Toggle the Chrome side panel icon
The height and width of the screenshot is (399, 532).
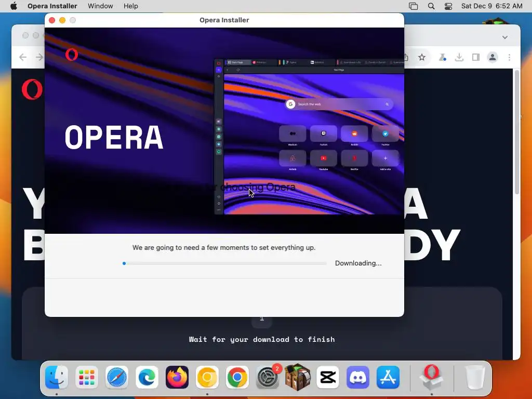coord(476,57)
